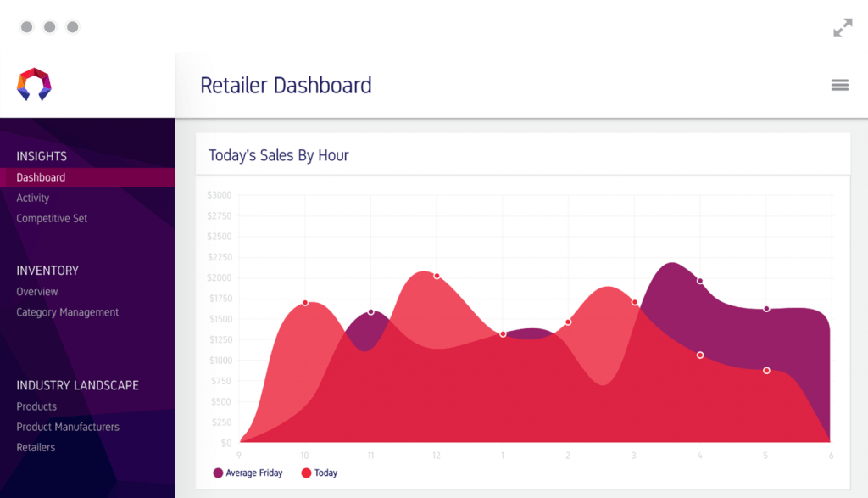This screenshot has height=498, width=868.
Task: Toggle the Average Friday legend series
Action: (254, 473)
